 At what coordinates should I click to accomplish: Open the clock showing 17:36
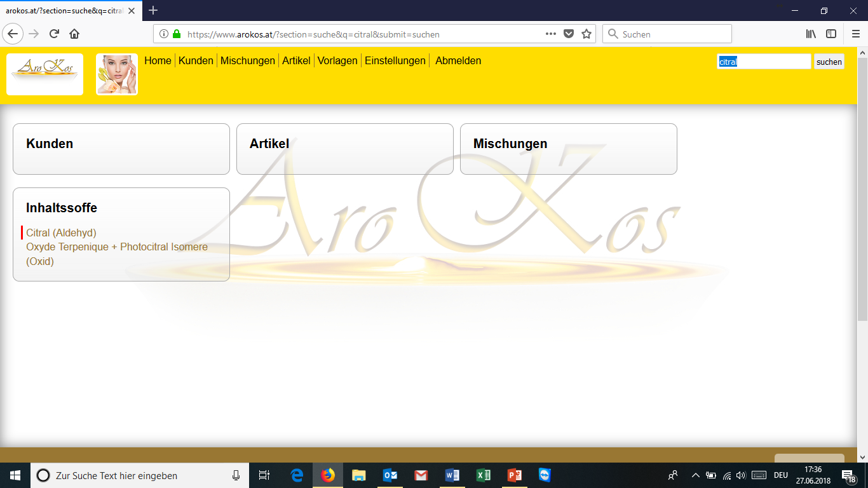click(813, 475)
